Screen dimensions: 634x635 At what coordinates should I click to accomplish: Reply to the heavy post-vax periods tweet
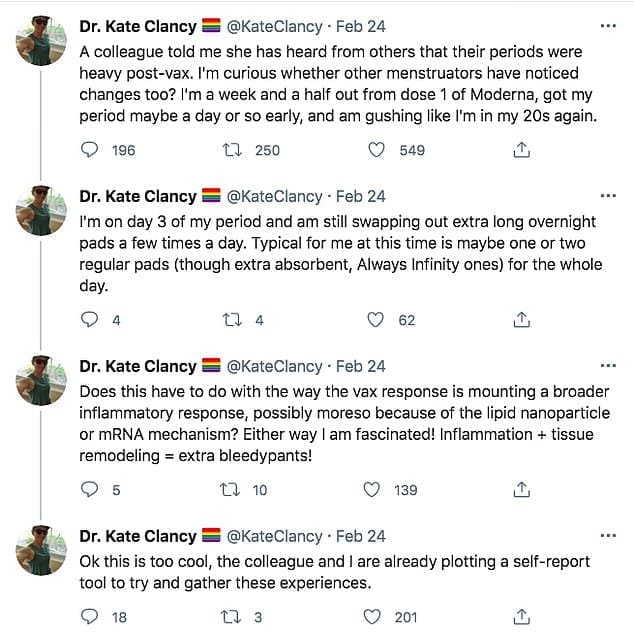[90, 150]
